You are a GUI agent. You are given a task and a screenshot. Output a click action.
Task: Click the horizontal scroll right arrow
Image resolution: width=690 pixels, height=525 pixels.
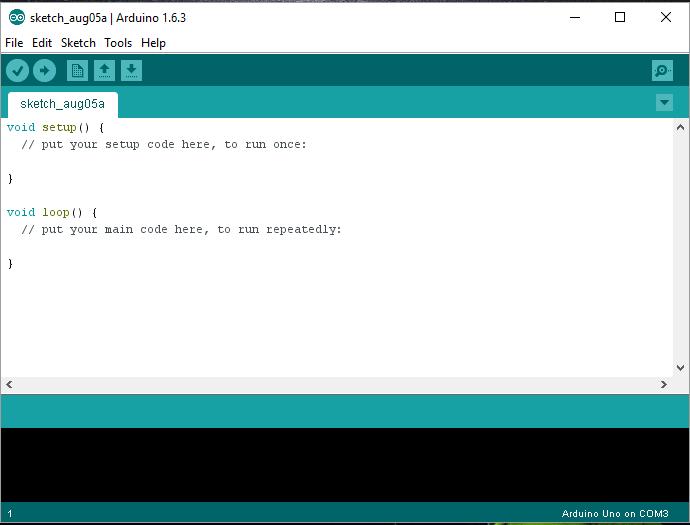click(x=664, y=385)
